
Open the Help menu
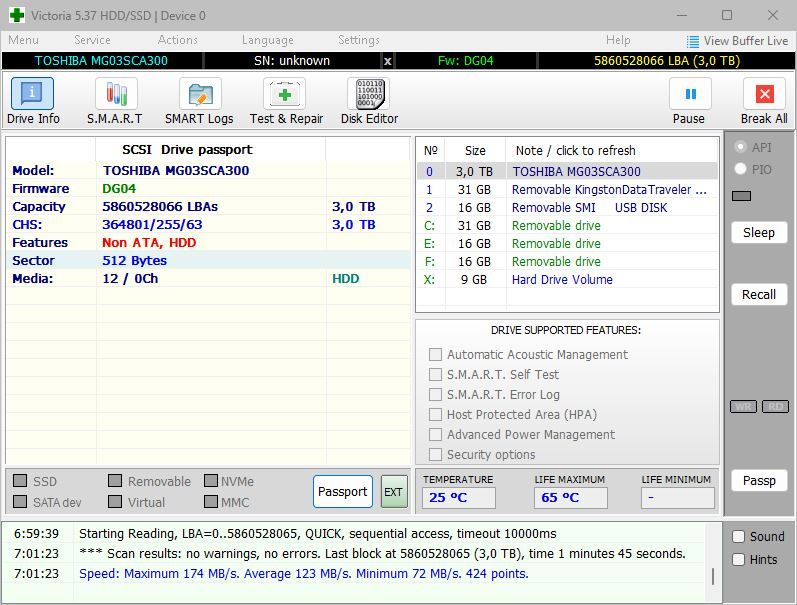[x=618, y=40]
